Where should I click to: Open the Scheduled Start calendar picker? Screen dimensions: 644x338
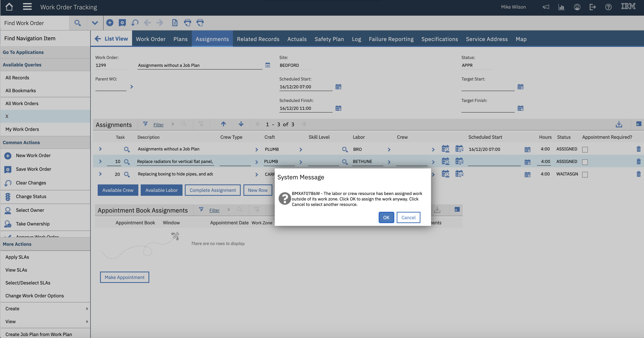[x=338, y=87]
